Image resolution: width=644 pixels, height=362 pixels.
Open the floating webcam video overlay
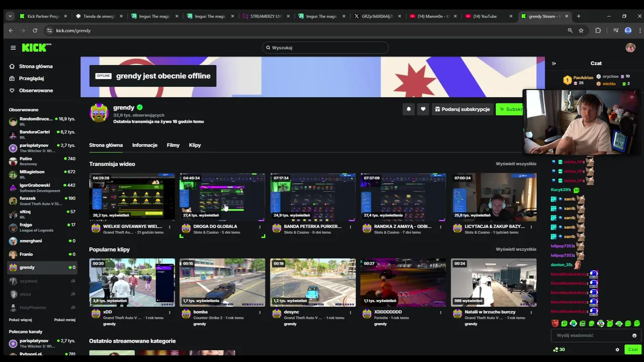pyautogui.click(x=581, y=122)
